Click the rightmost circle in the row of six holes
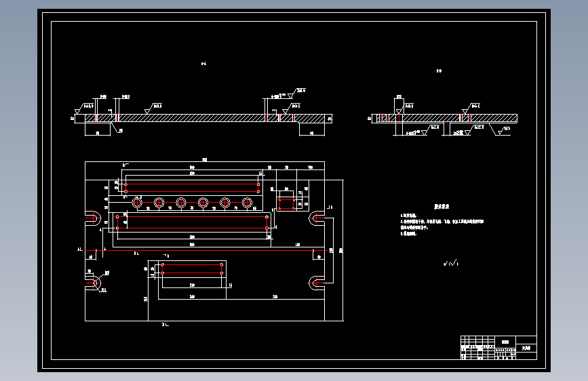The width and height of the screenshot is (588, 381). (x=247, y=203)
